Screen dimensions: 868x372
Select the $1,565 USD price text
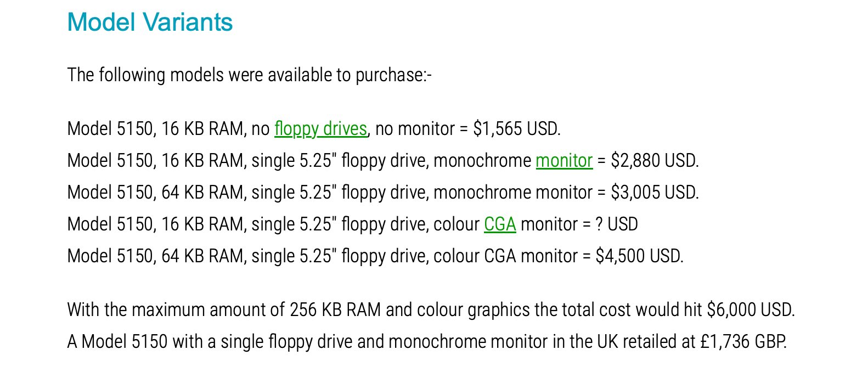[516, 129]
